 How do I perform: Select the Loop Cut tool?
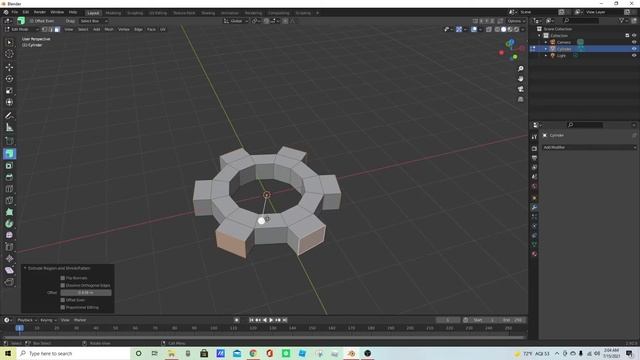tap(9, 189)
